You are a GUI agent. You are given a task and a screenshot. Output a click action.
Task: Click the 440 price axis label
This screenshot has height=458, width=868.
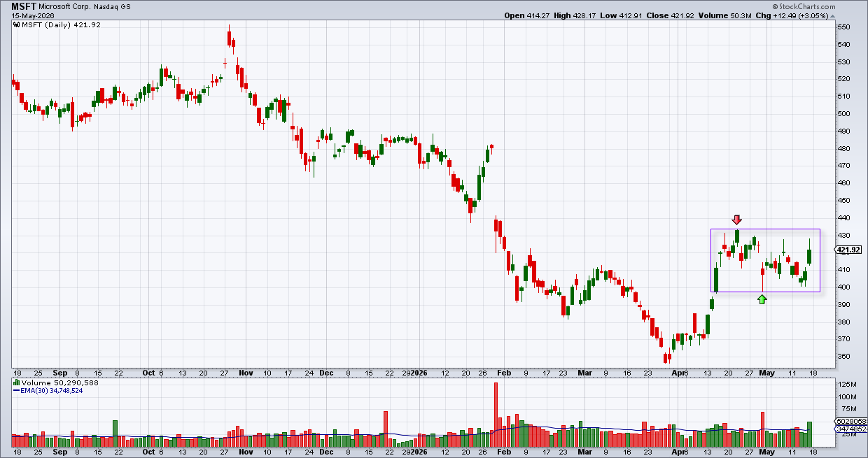[x=843, y=217]
